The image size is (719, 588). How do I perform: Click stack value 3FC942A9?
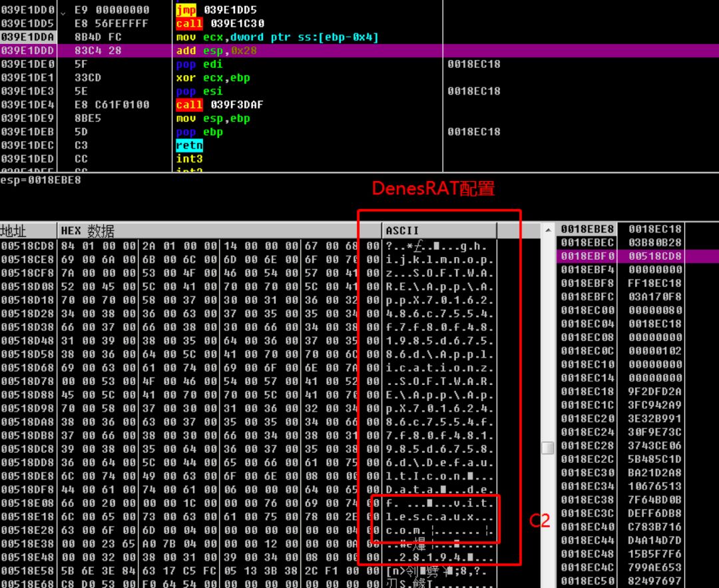point(655,405)
